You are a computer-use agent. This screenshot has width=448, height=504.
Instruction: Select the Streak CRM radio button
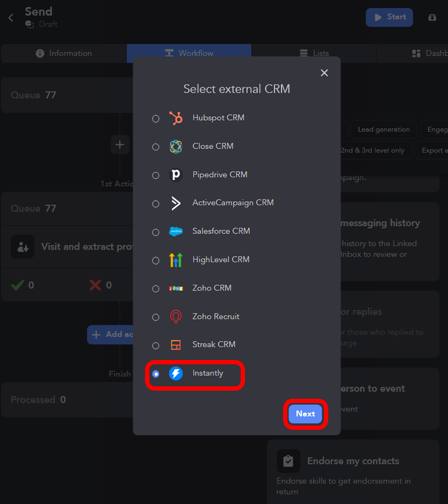[x=156, y=345]
